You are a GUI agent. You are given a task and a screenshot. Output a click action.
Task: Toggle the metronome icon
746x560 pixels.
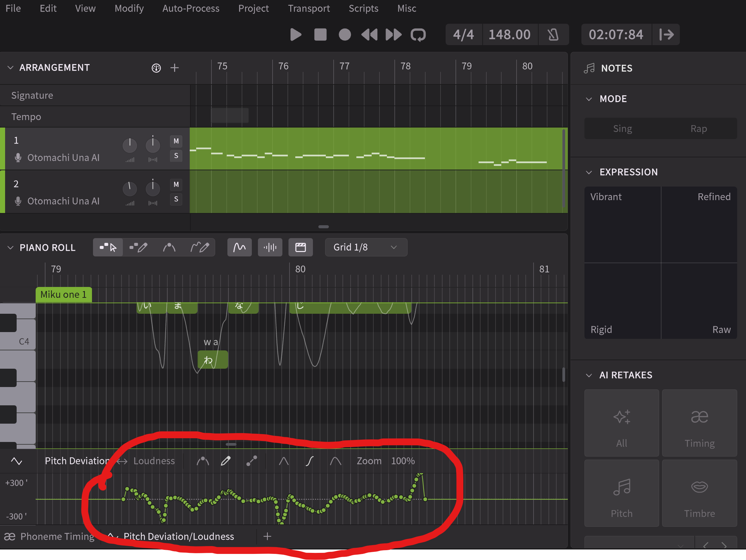553,35
